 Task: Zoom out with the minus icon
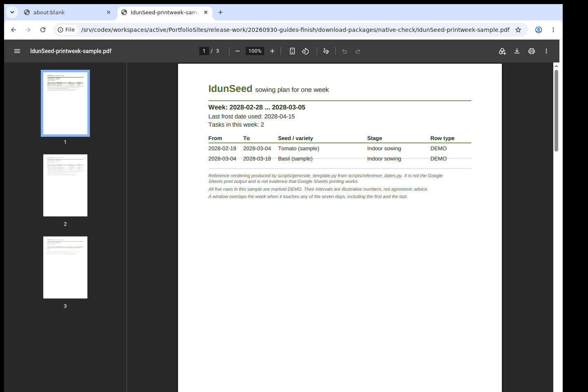pos(238,51)
